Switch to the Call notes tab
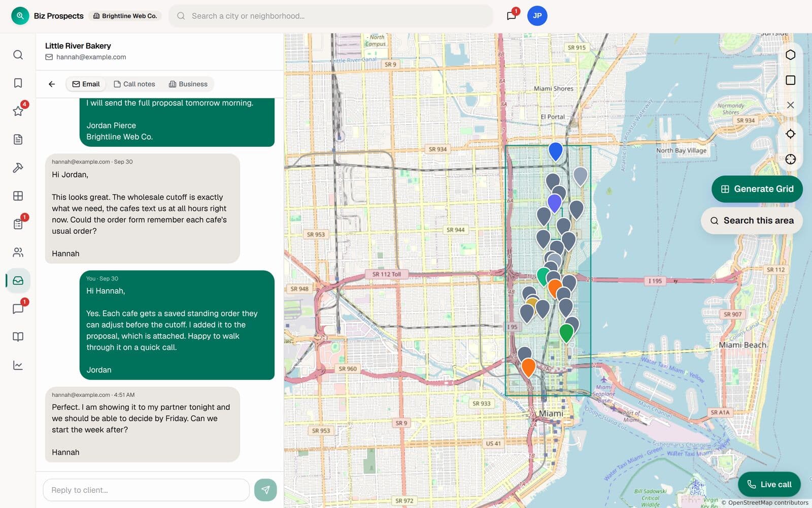Image resolution: width=812 pixels, height=508 pixels. coord(134,84)
